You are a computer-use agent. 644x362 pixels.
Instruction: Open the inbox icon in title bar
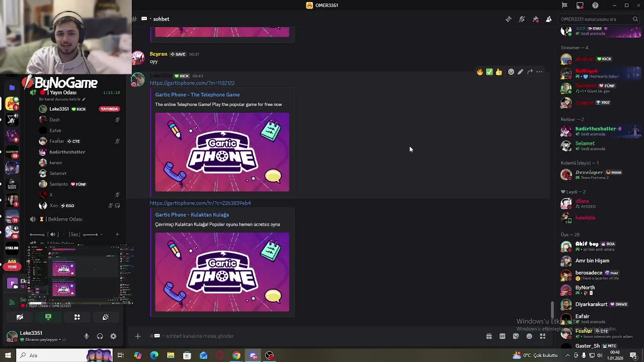pyautogui.click(x=580, y=5)
